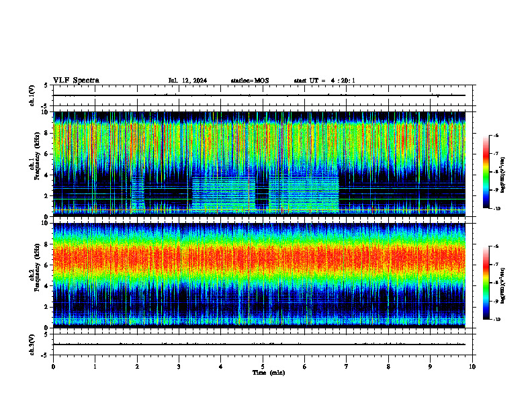Click the 1 minute tick on time axis
532x411 pixels.
point(95,367)
